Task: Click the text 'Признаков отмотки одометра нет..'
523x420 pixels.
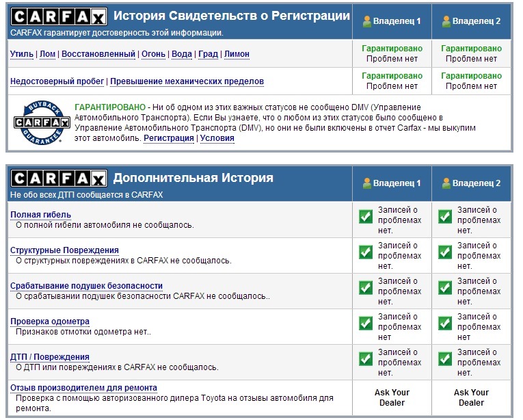Action: (x=83, y=332)
